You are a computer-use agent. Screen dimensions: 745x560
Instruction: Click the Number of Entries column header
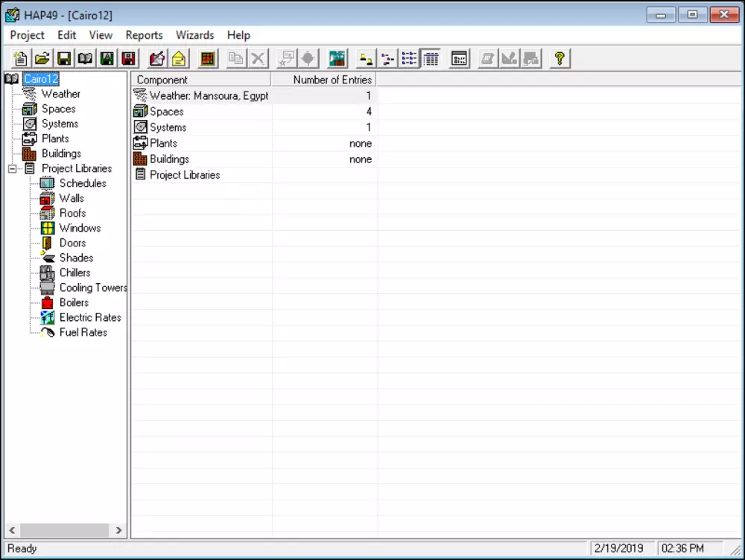[x=323, y=80]
